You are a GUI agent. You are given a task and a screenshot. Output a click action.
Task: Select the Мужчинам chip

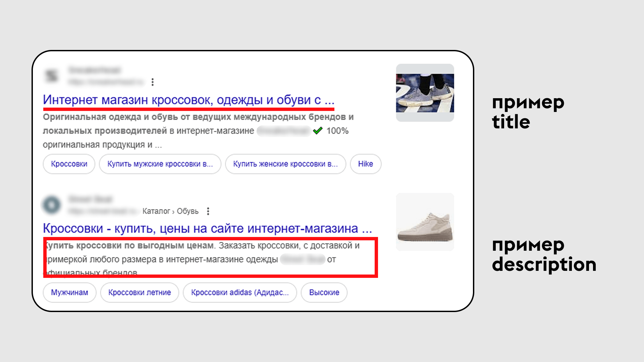pos(69,293)
